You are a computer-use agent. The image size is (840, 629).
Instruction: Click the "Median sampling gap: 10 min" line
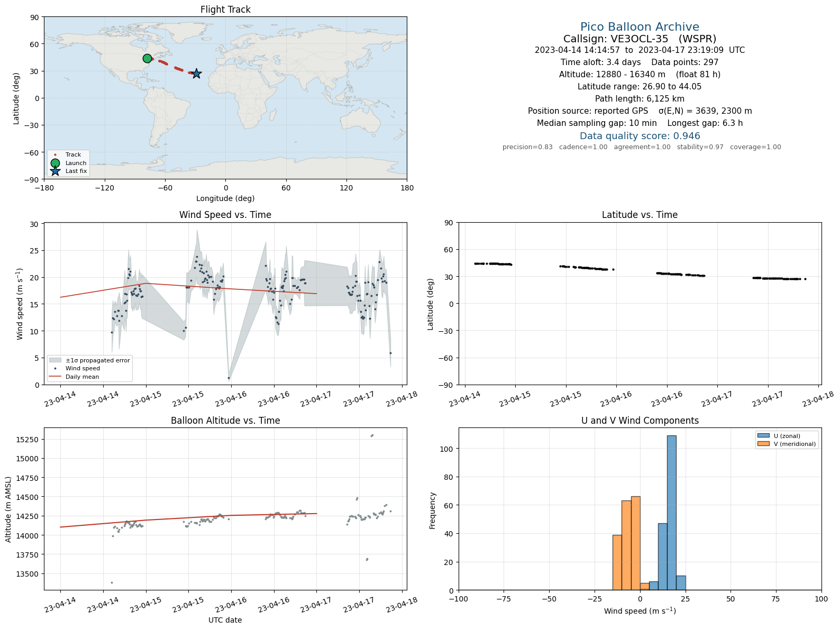640,123
